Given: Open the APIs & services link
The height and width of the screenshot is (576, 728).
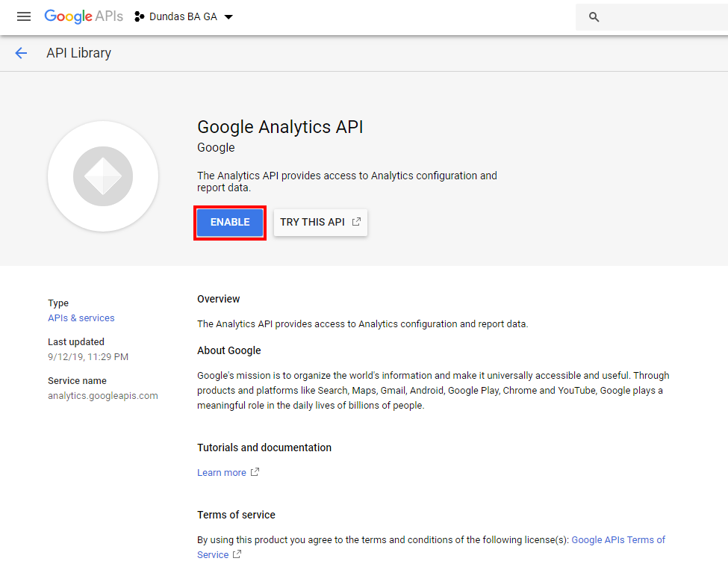Looking at the screenshot, I should [x=81, y=318].
